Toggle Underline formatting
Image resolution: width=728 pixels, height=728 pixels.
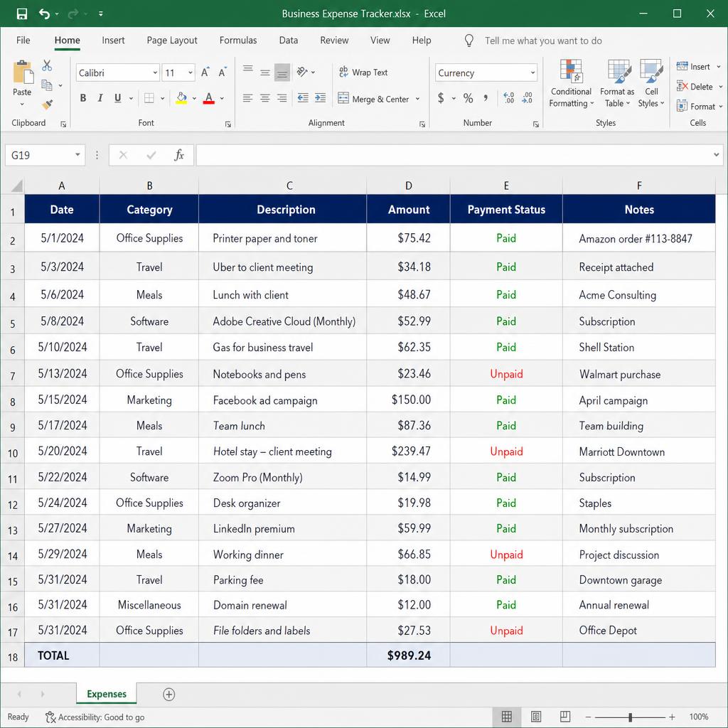pos(118,98)
